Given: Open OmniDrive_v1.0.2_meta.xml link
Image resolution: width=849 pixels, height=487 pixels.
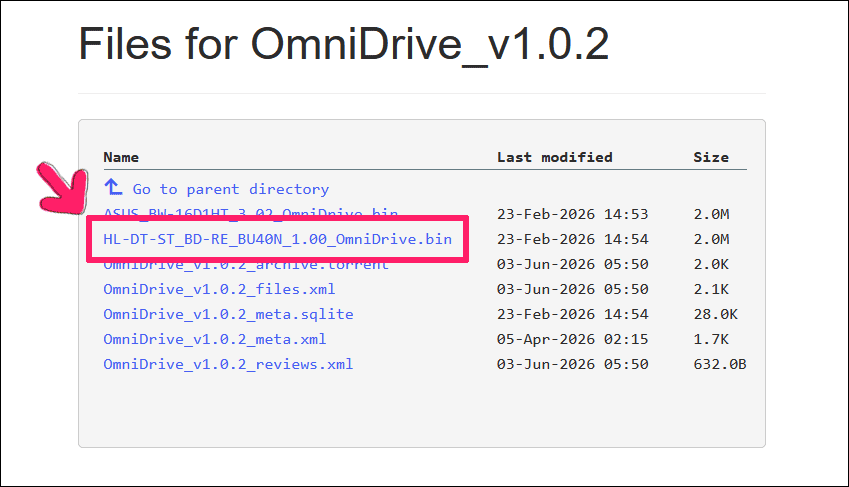Looking at the screenshot, I should (x=215, y=339).
